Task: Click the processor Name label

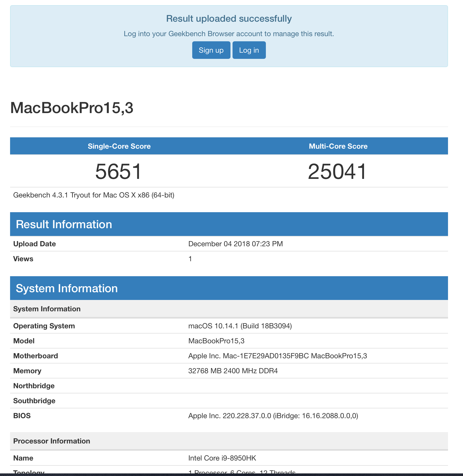Action: [23, 458]
